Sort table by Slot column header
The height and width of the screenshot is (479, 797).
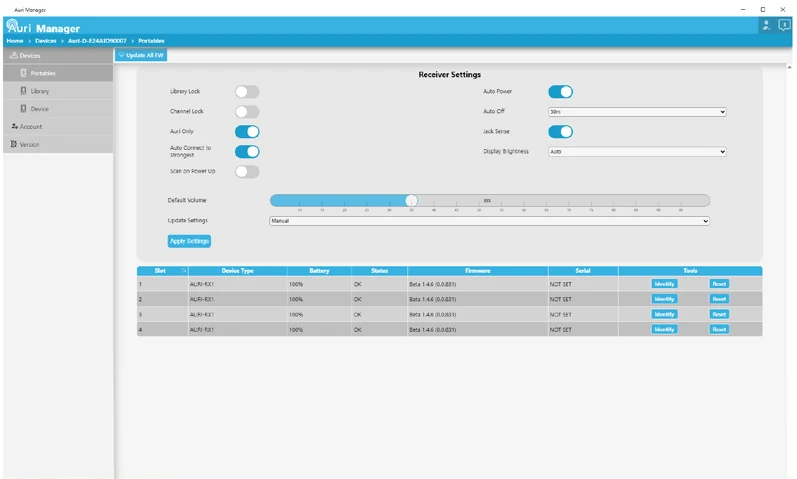(x=160, y=271)
